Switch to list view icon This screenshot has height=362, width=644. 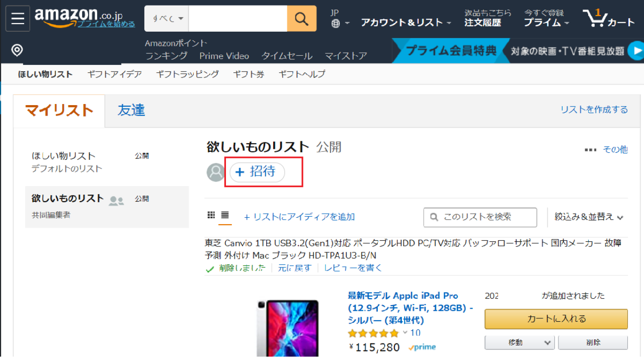(x=225, y=215)
